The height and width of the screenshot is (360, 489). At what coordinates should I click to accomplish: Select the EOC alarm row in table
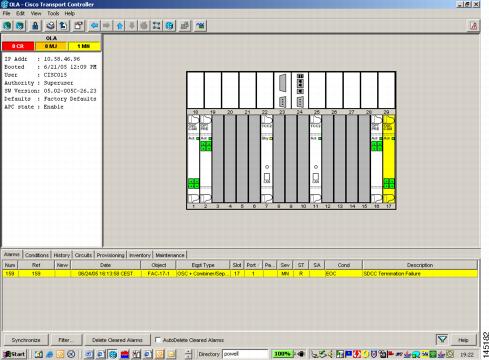pyautogui.click(x=240, y=274)
